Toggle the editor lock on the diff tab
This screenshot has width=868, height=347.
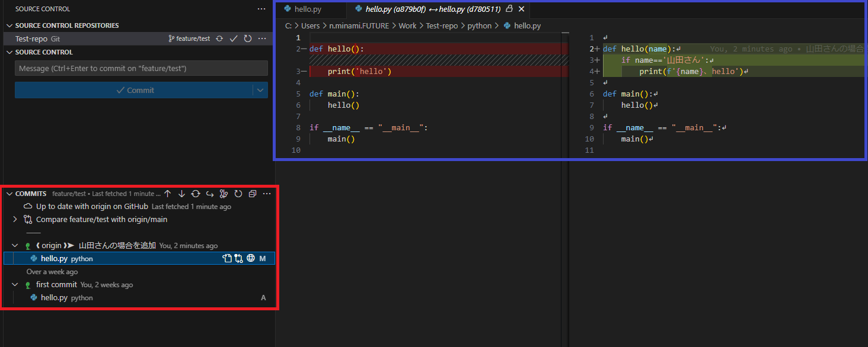(x=509, y=9)
